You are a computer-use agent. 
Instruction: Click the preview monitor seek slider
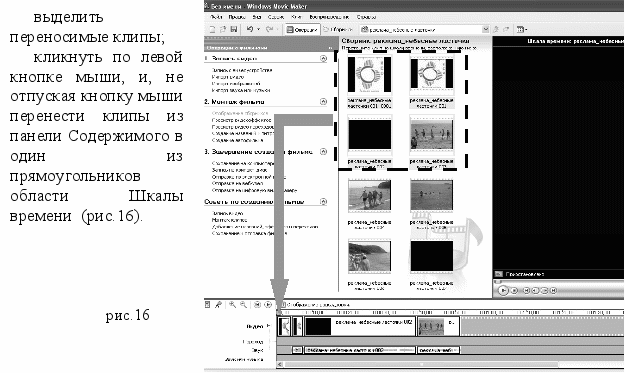tap(559, 282)
